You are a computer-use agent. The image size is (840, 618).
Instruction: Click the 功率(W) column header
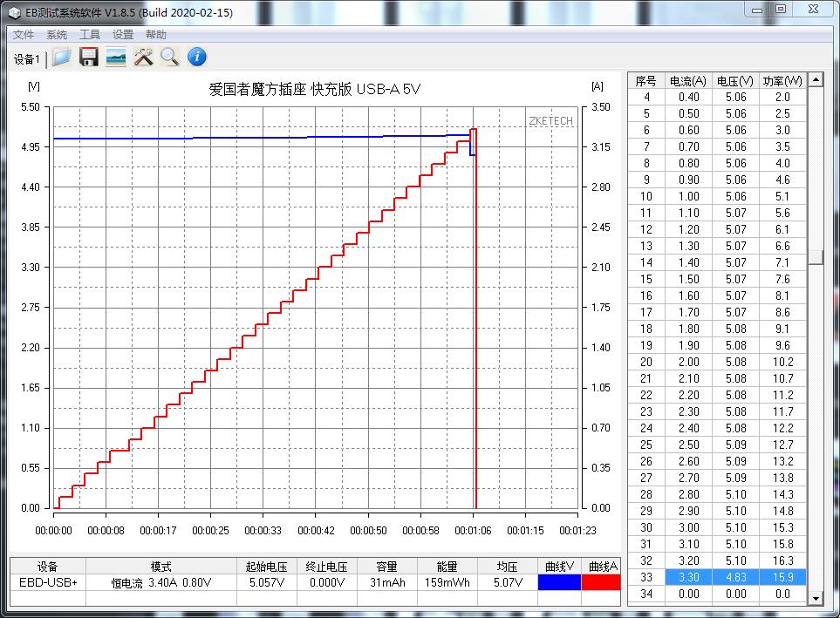(x=782, y=80)
